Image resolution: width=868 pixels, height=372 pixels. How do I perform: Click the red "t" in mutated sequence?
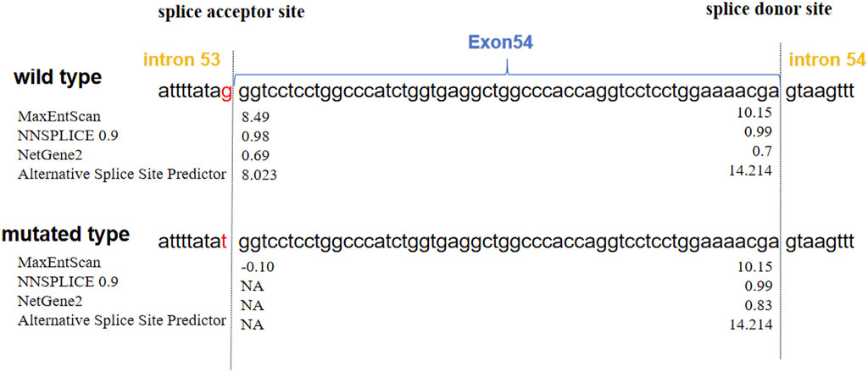(224, 242)
